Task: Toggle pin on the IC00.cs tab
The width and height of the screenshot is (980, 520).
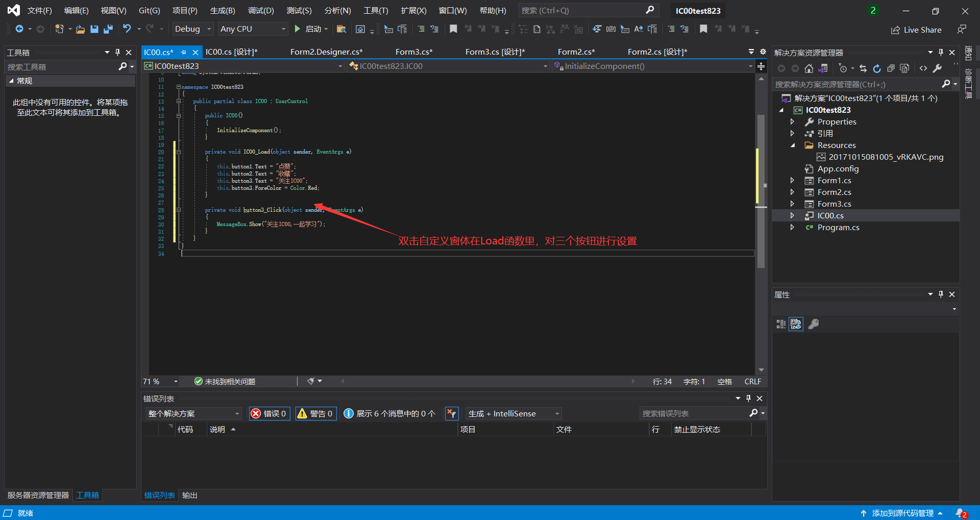Action: (183, 52)
